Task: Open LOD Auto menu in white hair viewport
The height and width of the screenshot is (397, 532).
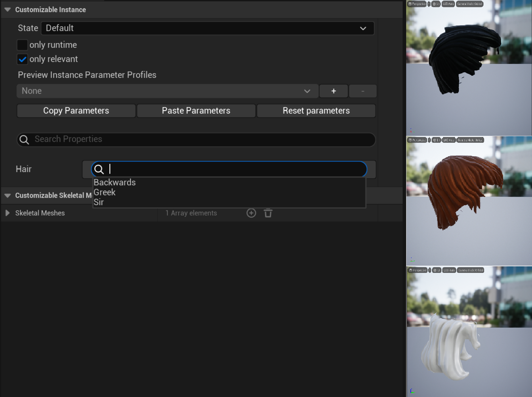Action: [449, 270]
